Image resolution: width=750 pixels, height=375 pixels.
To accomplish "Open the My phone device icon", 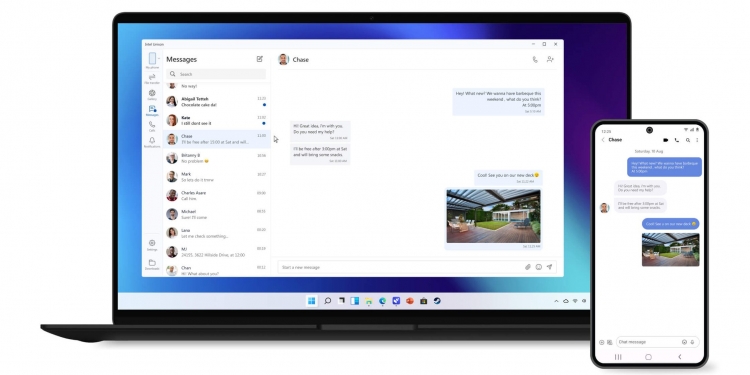I will [152, 58].
